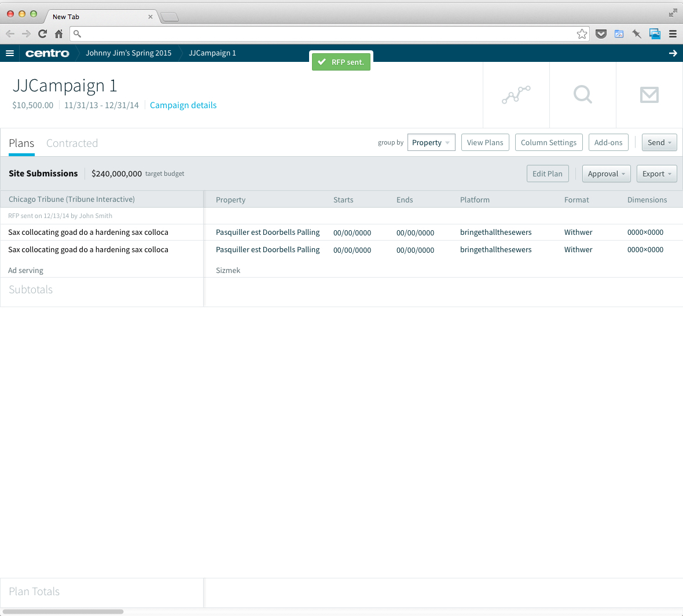The height and width of the screenshot is (616, 683).
Task: Click the JJCampaign 1 page title
Action: [64, 86]
